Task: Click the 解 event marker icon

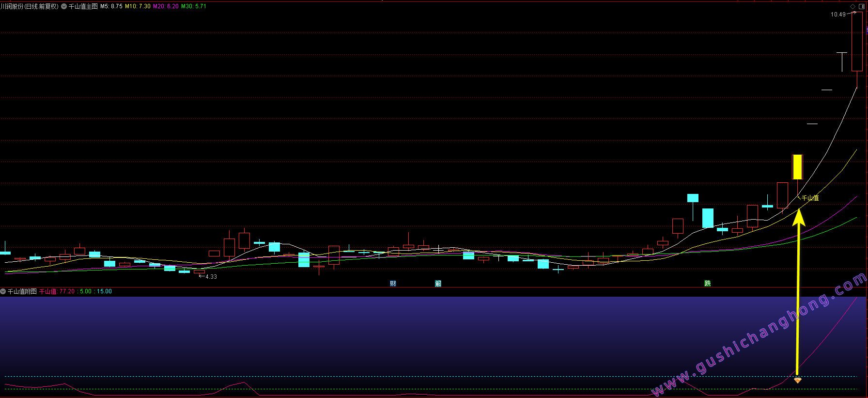Action: [438, 283]
